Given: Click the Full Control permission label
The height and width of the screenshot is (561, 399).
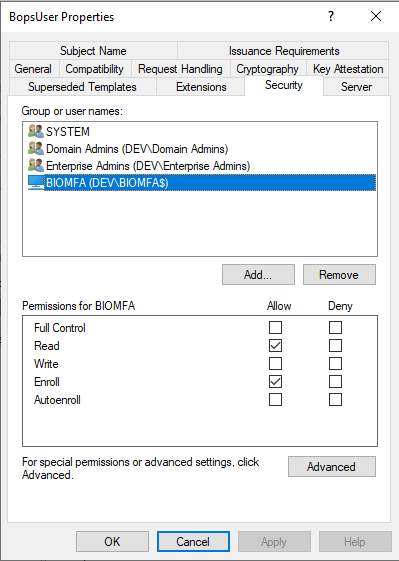Looking at the screenshot, I should click(60, 328).
